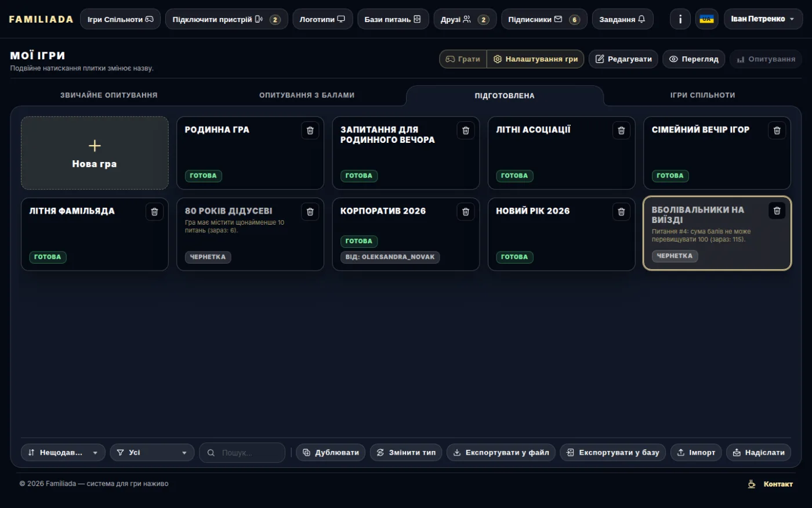Open Підключити пристрій device connection
The width and height of the screenshot is (812, 508).
[227, 19]
